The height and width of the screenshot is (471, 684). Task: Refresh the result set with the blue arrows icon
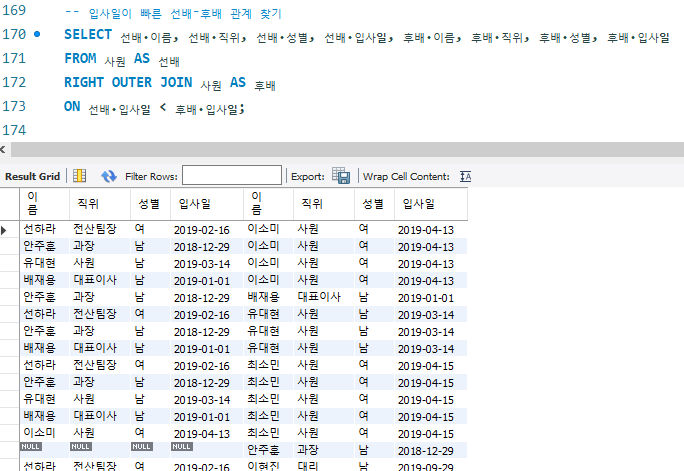109,176
